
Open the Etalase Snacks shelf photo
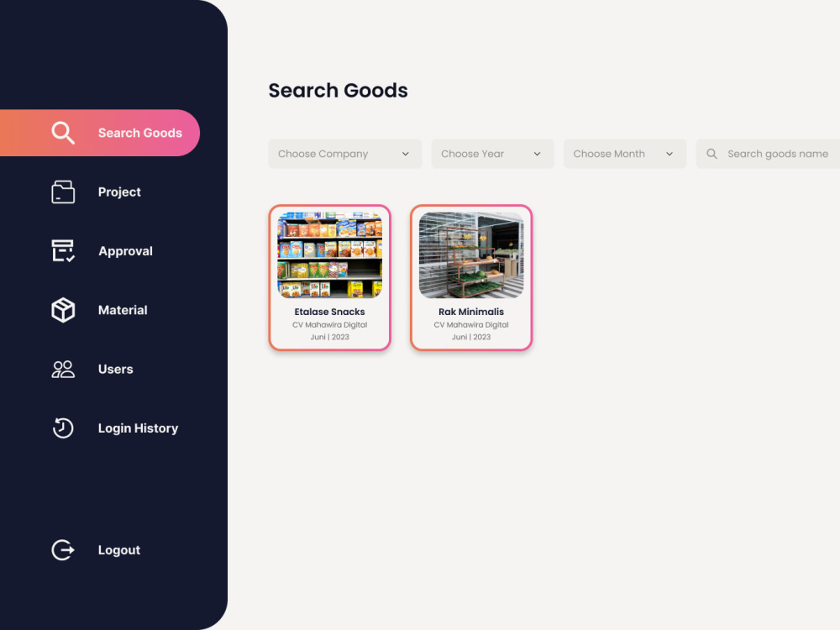pos(329,255)
